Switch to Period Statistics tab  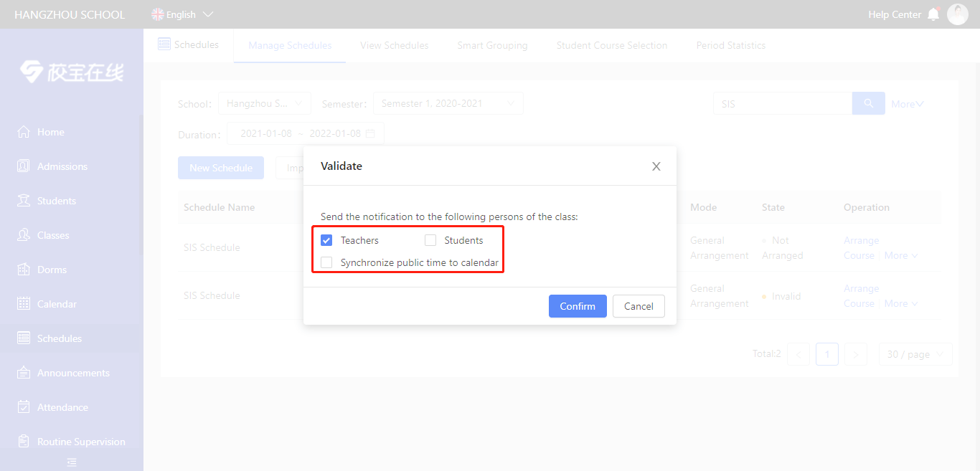point(731,45)
